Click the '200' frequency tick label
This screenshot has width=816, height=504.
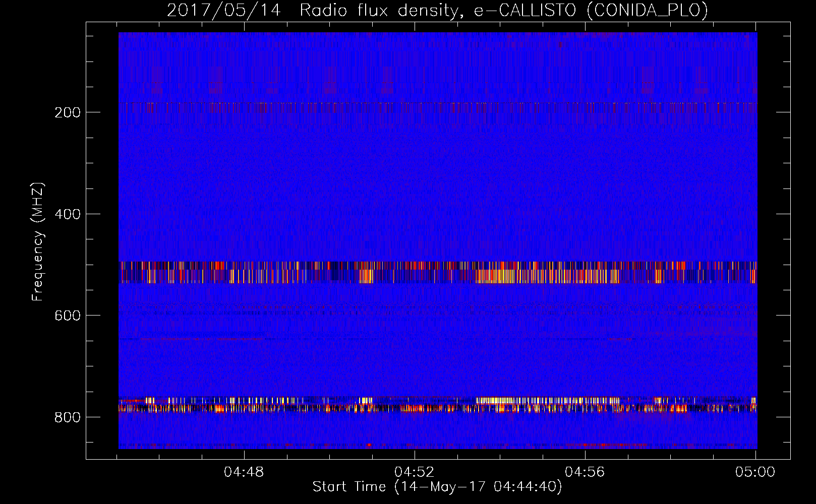68,112
